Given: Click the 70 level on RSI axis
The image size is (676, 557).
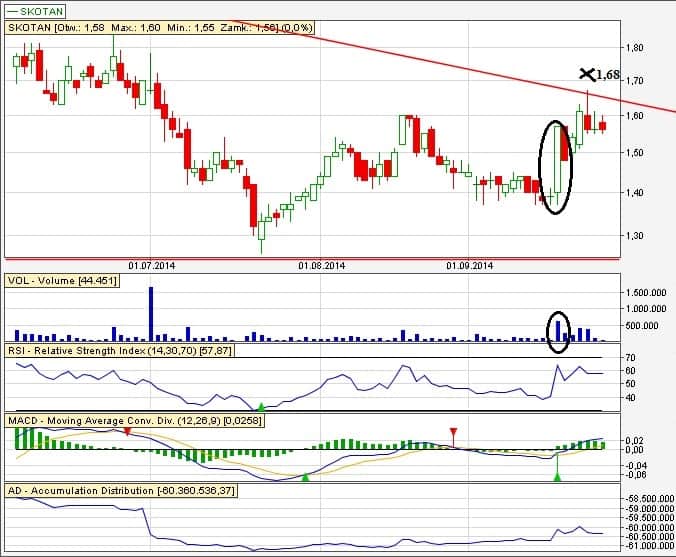Looking at the screenshot, I should [x=631, y=357].
